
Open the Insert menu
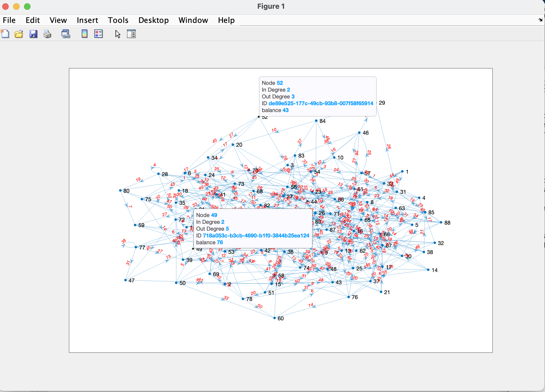87,20
